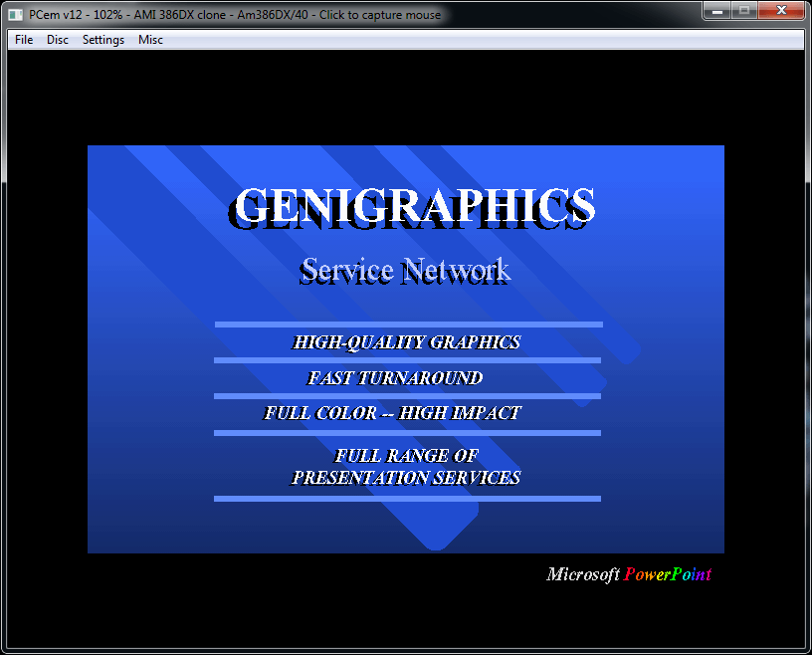Click the GENIGRAPHICS slide title
812x655 pixels.
[x=412, y=207]
